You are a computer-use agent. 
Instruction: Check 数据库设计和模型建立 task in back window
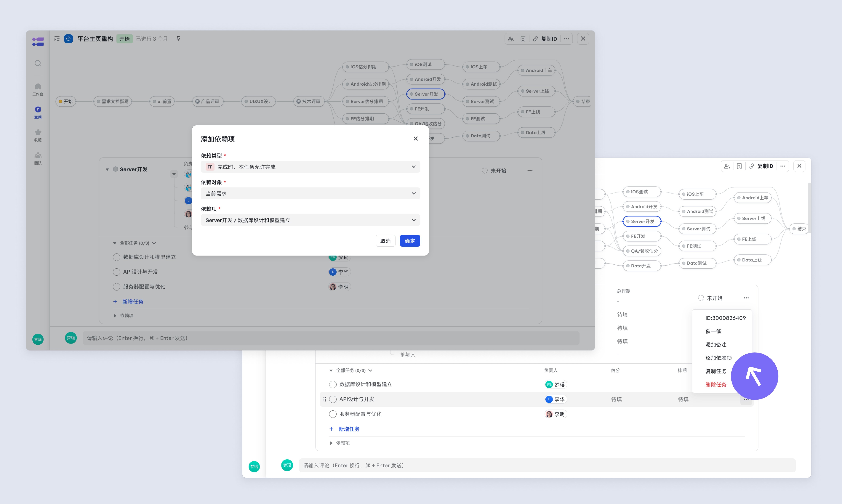point(333,385)
